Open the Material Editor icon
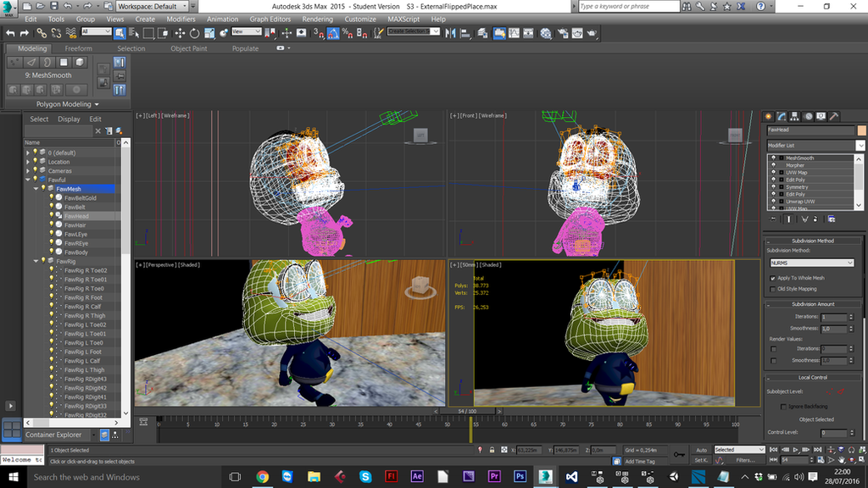Screen dimensions: 868x488 coord(546,33)
